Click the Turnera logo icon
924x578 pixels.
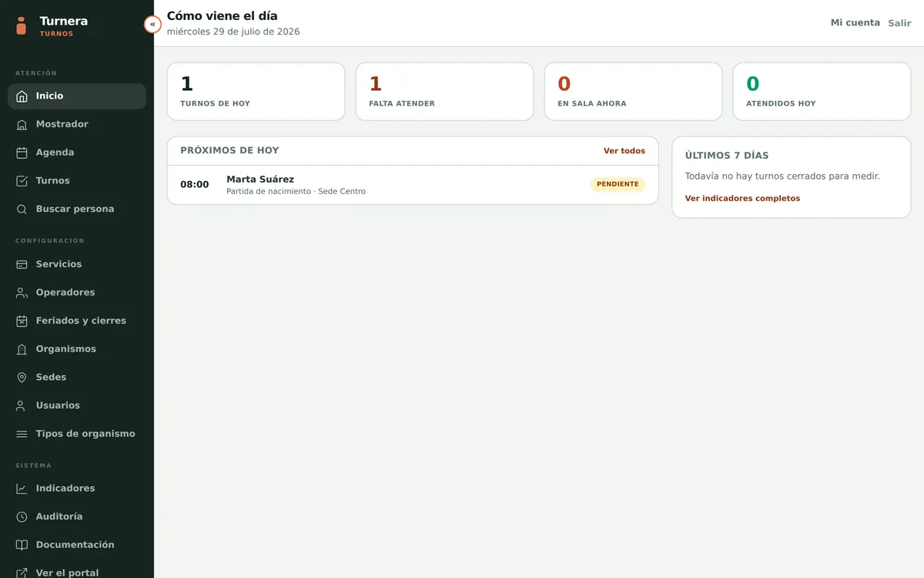(x=22, y=25)
